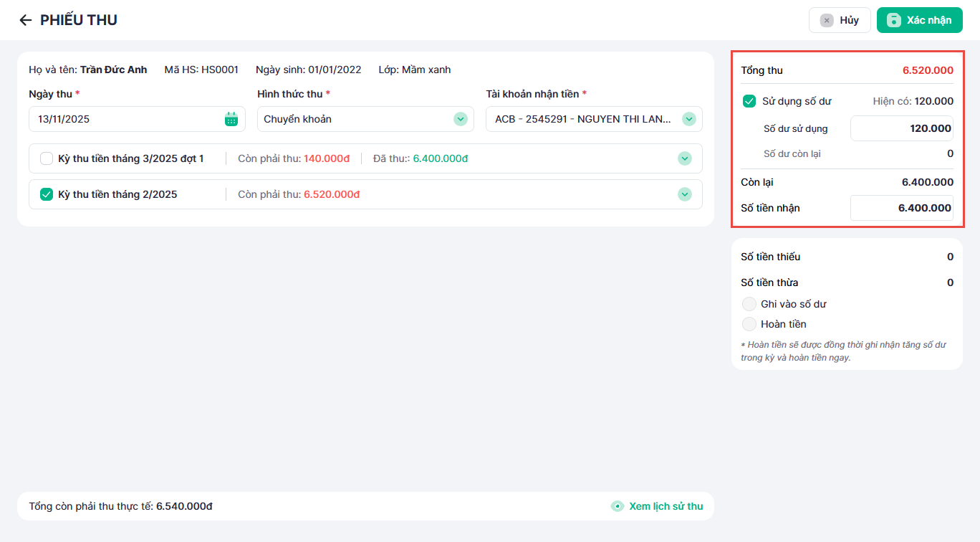Image resolution: width=980 pixels, height=542 pixels.
Task: Click the Ngày thu date field
Action: tap(125, 119)
